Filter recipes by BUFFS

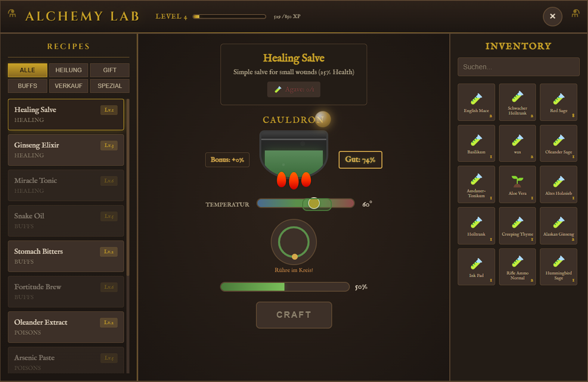(x=27, y=86)
